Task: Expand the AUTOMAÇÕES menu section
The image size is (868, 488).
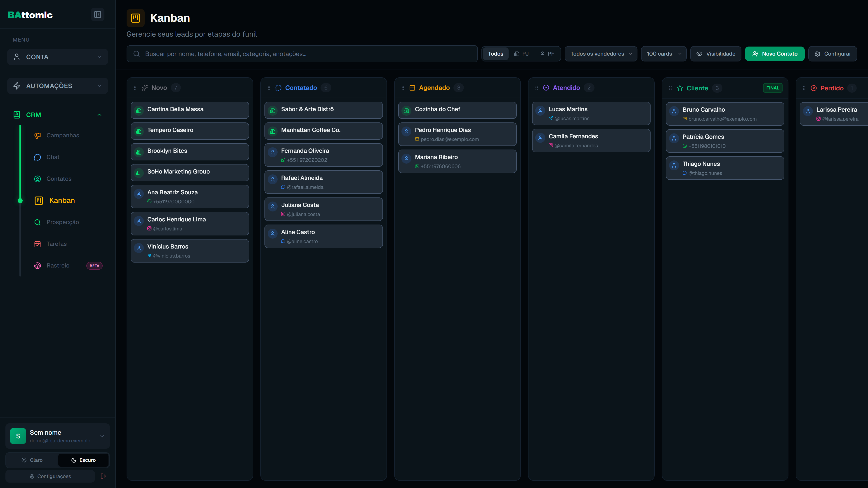Action: click(x=58, y=86)
